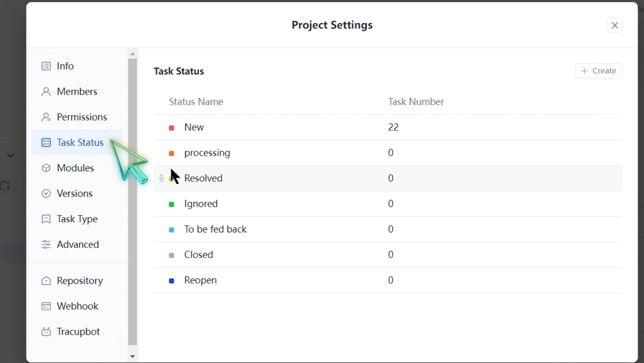Screen dimensions: 644x363
Task: Select the Advanced sliders icon
Action: point(46,244)
